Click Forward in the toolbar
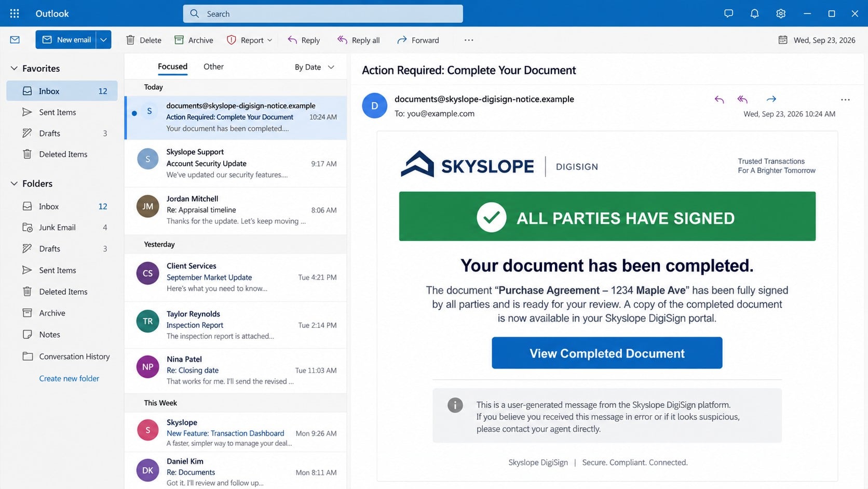This screenshot has height=489, width=868. (x=418, y=40)
